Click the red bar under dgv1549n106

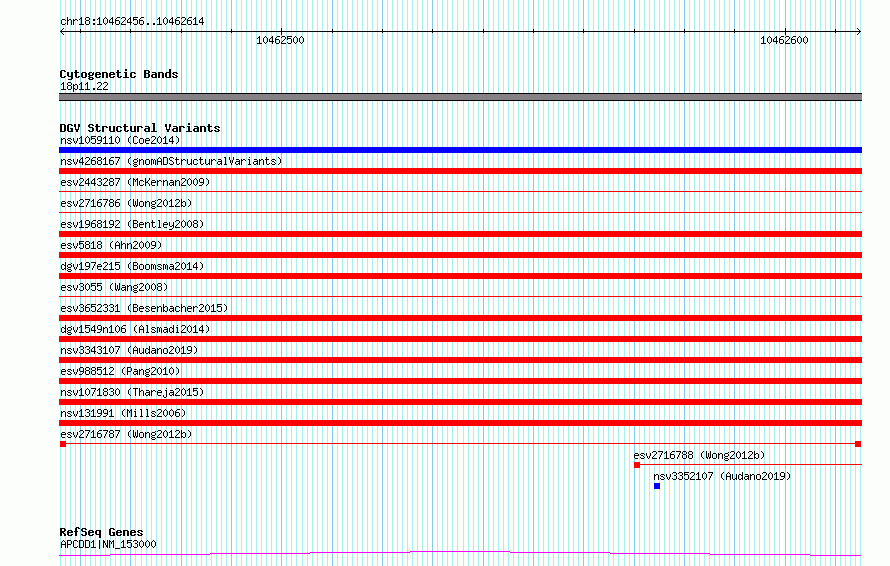pos(460,339)
